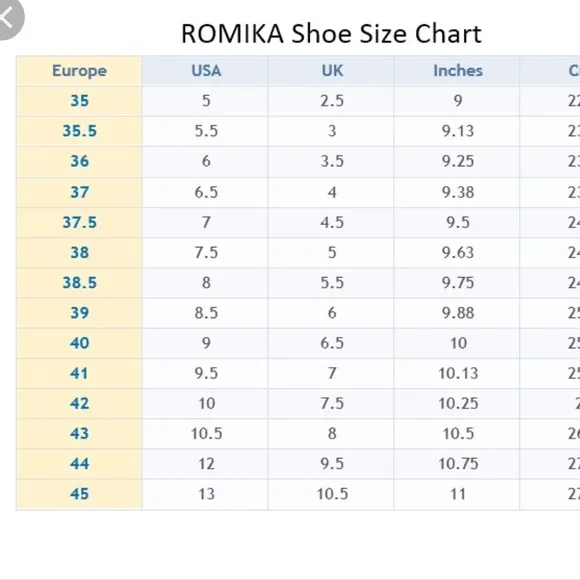
Task: Click UK value 5.5 in row 38.5
Action: pyautogui.click(x=332, y=283)
